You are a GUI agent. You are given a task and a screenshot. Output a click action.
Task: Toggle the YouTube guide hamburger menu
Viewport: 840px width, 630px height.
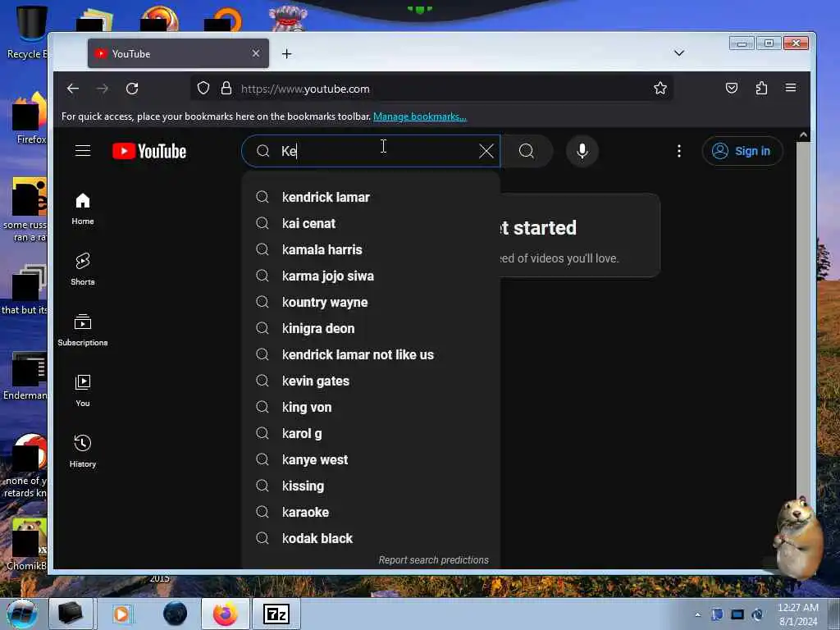[83, 151]
